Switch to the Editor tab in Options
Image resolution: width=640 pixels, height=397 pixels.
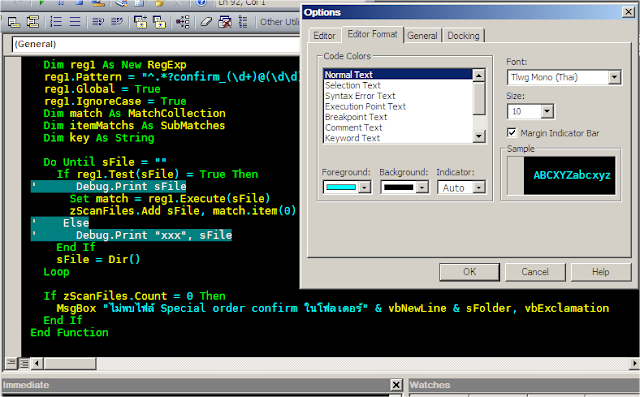(324, 35)
